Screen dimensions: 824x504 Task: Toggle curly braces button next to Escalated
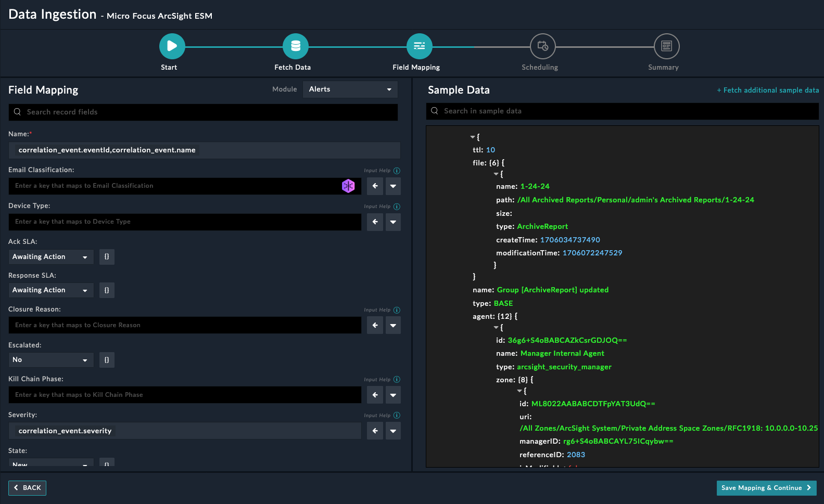(x=107, y=360)
